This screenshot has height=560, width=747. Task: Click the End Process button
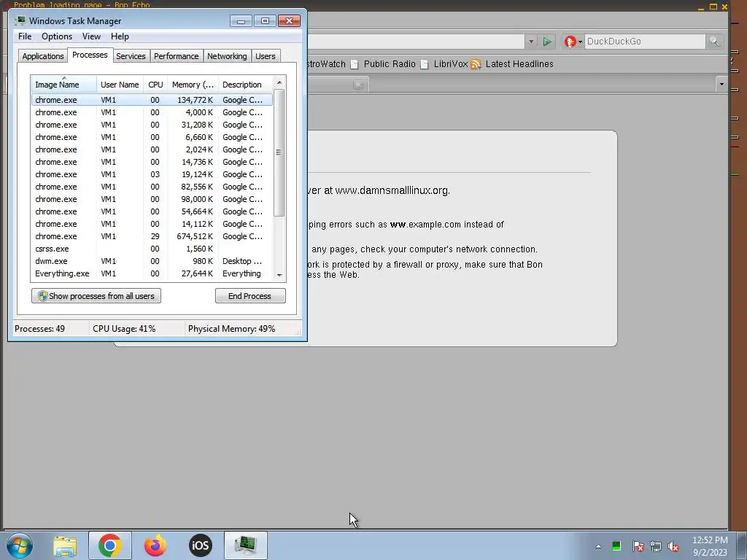[x=250, y=296]
